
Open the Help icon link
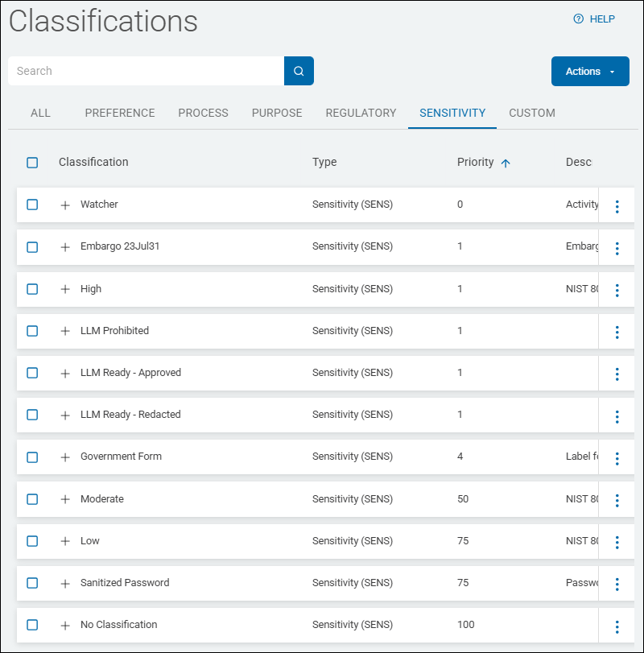pos(578,19)
